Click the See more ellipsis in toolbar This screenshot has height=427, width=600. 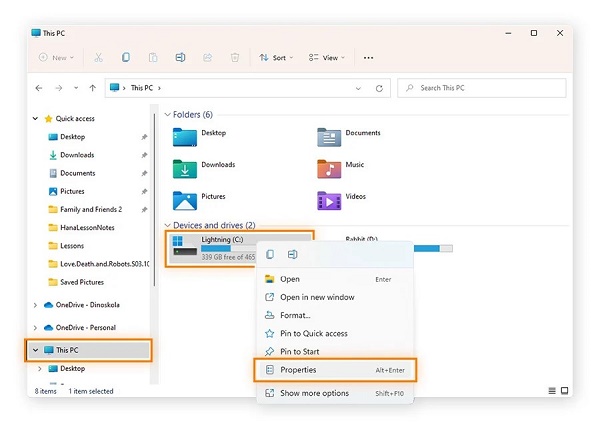pyautogui.click(x=369, y=58)
